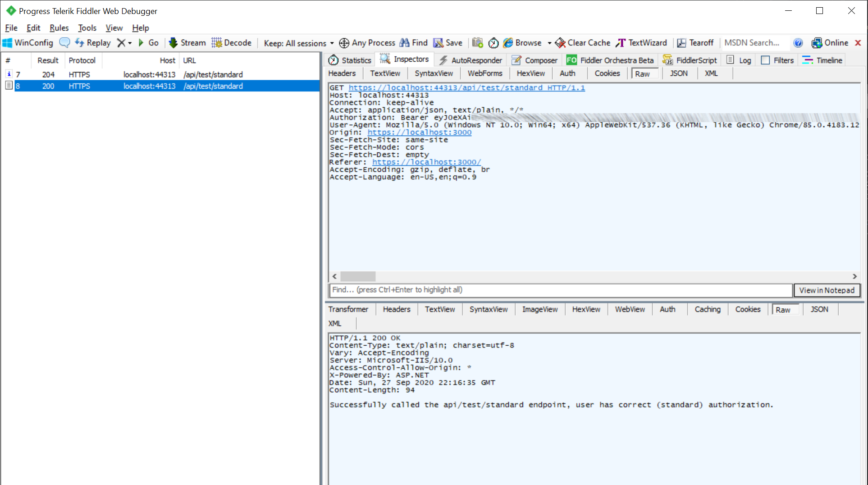Image resolution: width=868 pixels, height=485 pixels.
Task: Select request HexView tab
Action: [x=531, y=73]
